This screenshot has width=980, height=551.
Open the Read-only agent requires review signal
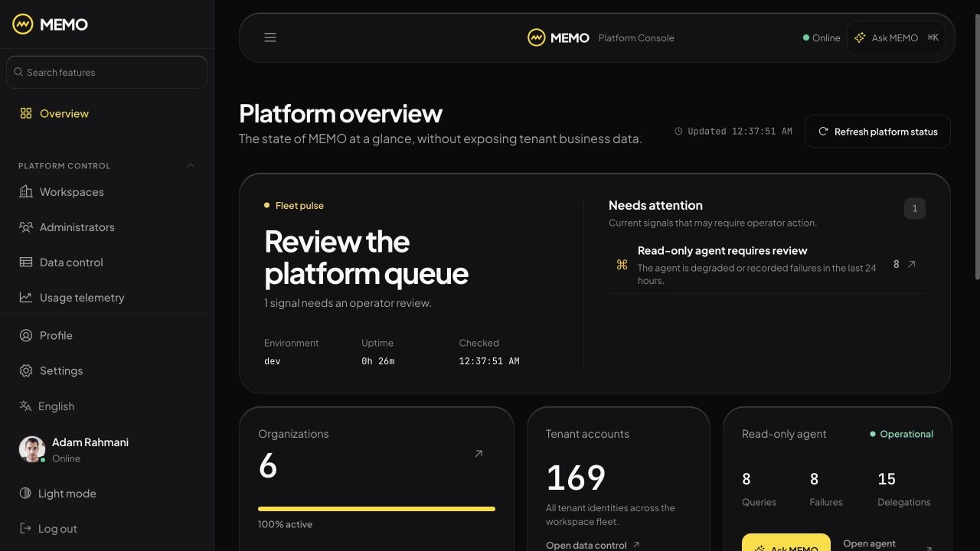coord(767,265)
